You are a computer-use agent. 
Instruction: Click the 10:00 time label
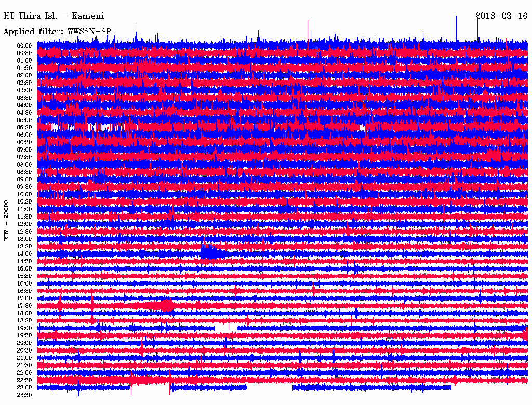tap(24, 194)
